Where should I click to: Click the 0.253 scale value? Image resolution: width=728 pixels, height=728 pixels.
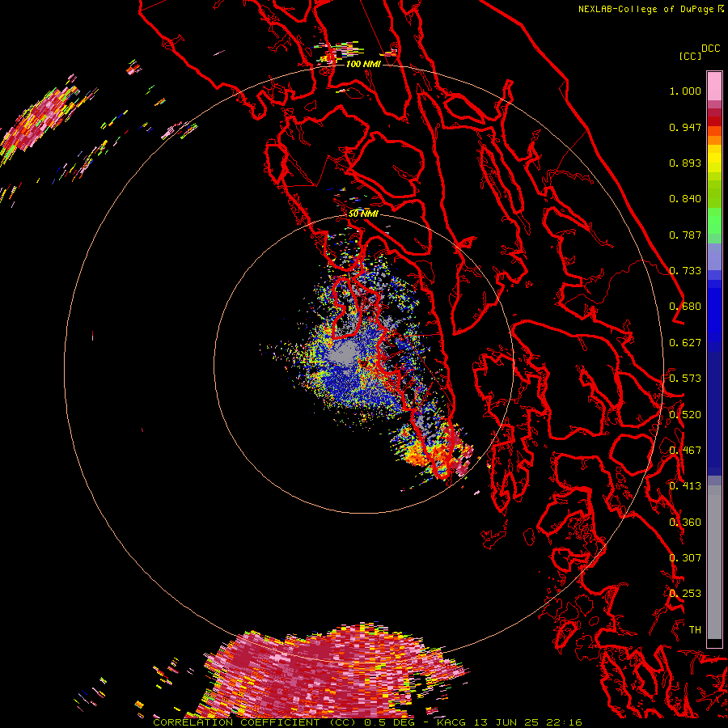click(x=685, y=594)
